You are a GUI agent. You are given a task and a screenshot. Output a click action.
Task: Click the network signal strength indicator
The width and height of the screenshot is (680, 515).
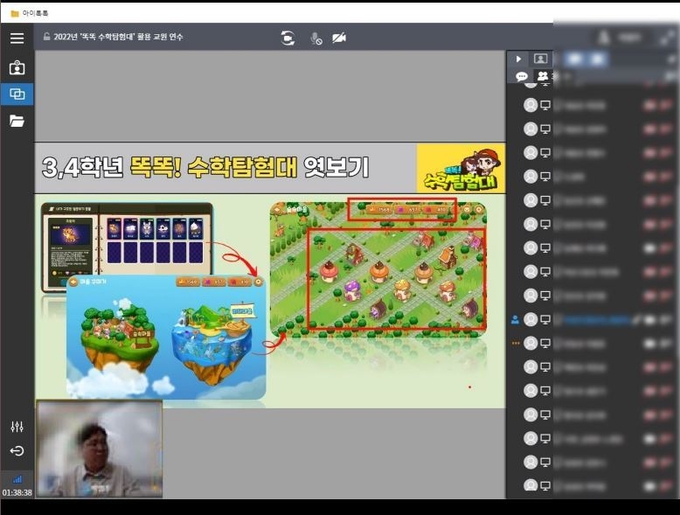pyautogui.click(x=17, y=479)
